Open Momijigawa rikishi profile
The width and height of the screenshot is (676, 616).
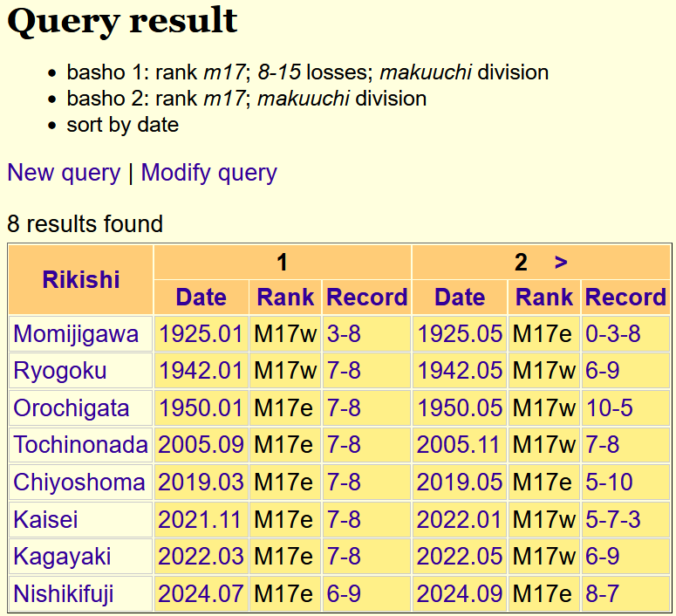pos(76,334)
